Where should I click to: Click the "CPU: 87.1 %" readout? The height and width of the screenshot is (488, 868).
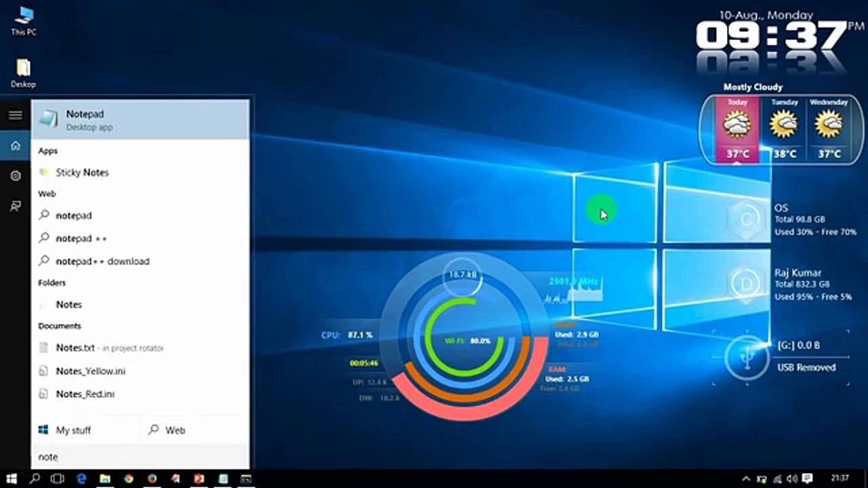[x=347, y=335]
